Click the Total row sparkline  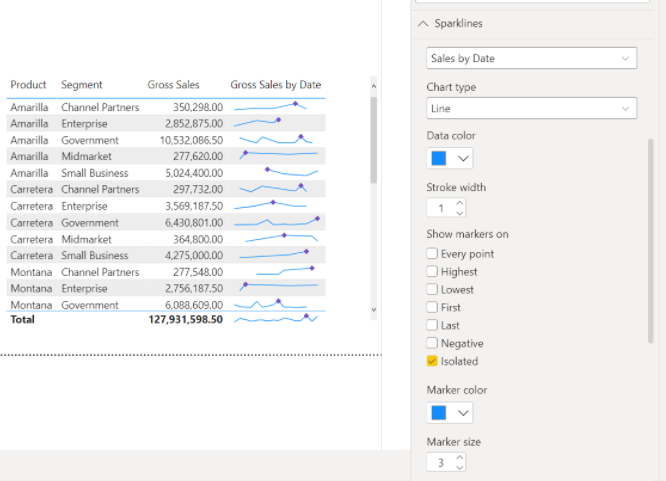pyautogui.click(x=276, y=318)
